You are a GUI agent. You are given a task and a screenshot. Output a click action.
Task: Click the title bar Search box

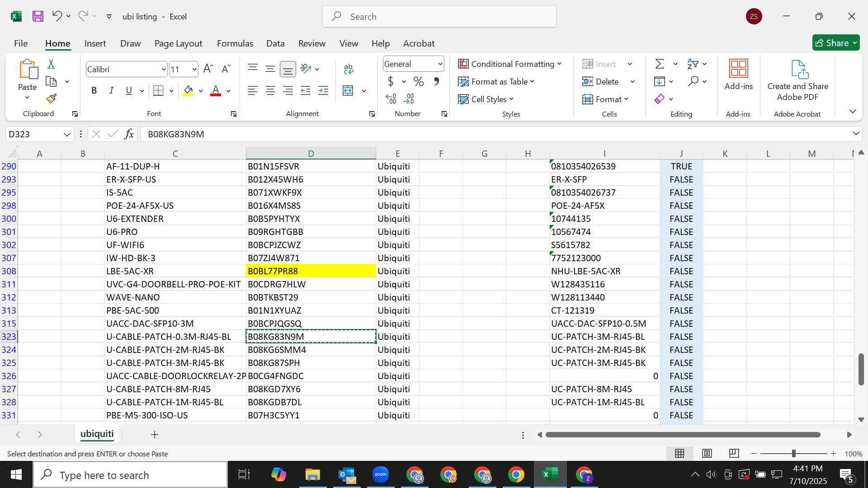click(439, 17)
